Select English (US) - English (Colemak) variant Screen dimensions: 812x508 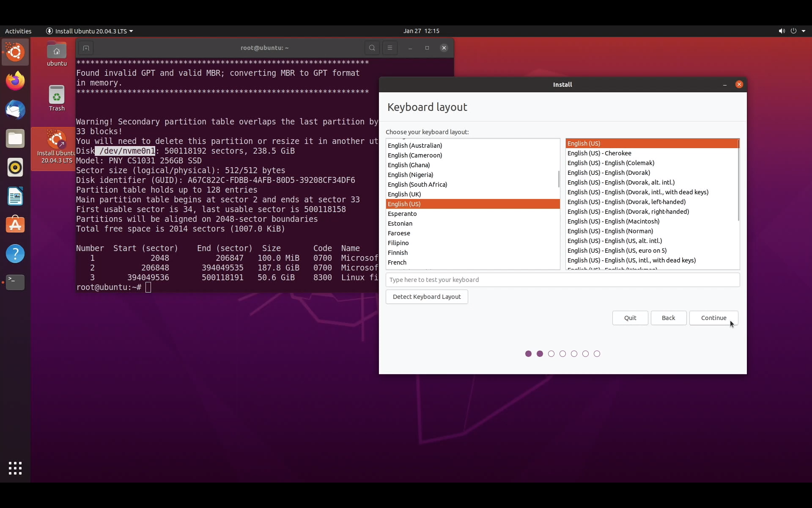[652, 163]
